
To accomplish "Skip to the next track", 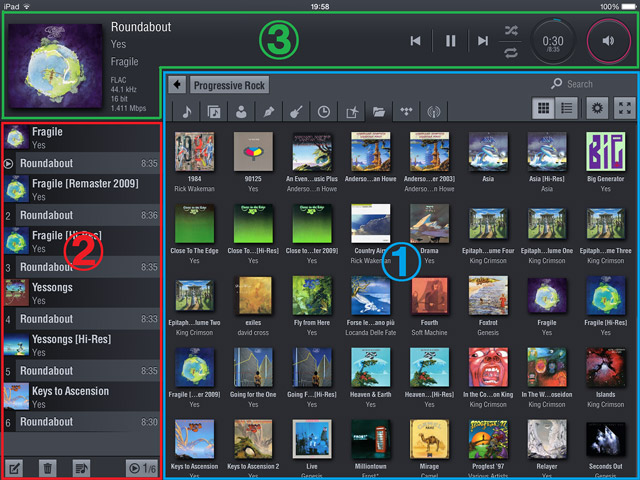I will point(483,40).
